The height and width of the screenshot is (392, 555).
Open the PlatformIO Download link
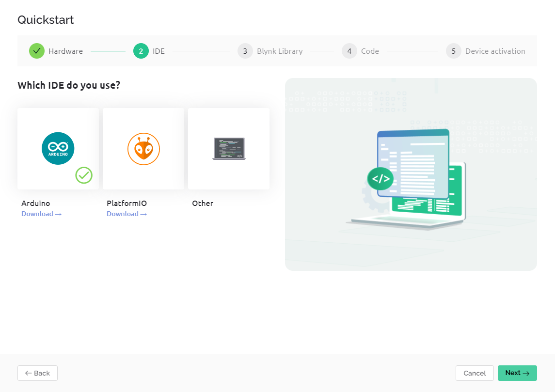[127, 214]
